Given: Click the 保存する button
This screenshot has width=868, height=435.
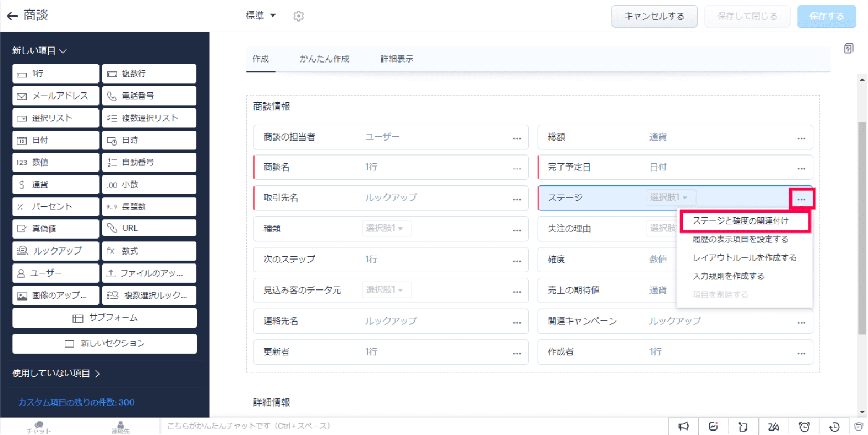Looking at the screenshot, I should [x=827, y=16].
